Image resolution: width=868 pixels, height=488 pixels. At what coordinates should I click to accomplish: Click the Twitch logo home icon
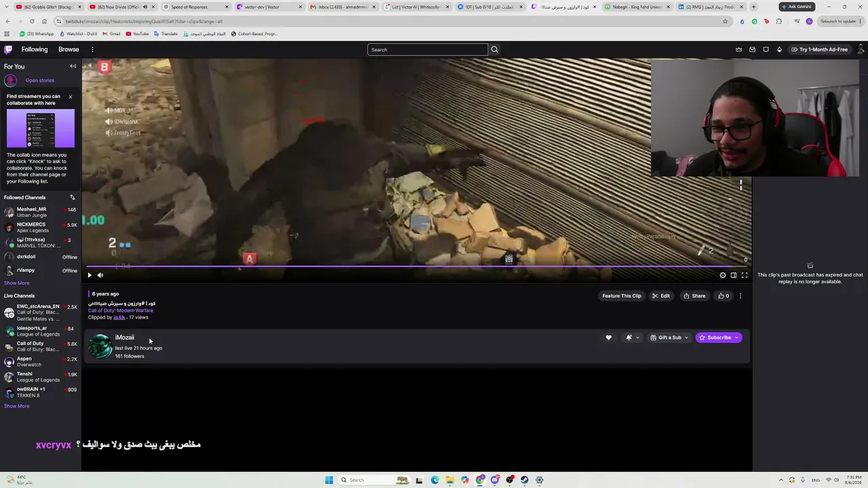(8, 49)
